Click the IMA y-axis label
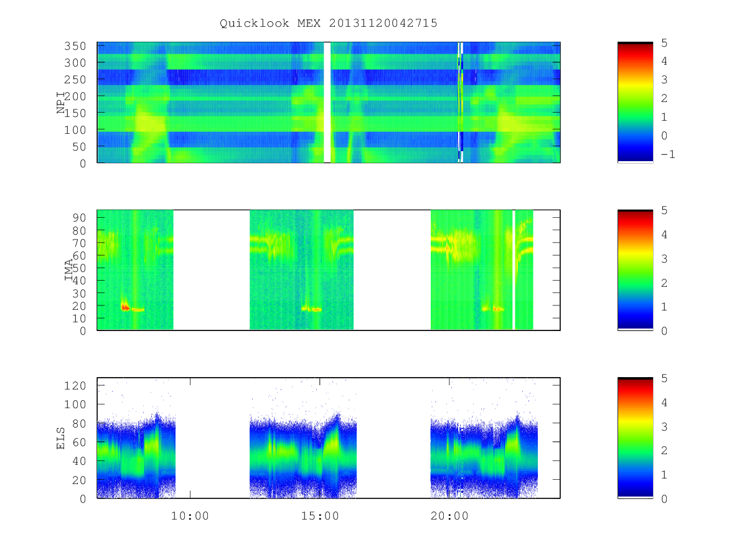 [x=69, y=270]
